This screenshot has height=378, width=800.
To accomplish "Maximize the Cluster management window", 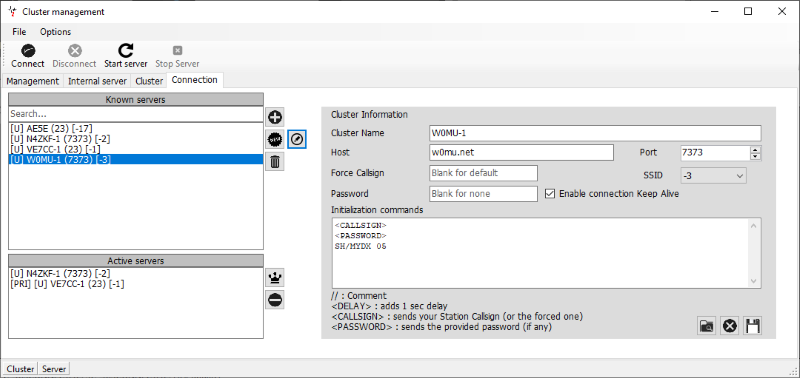I will tap(748, 11).
